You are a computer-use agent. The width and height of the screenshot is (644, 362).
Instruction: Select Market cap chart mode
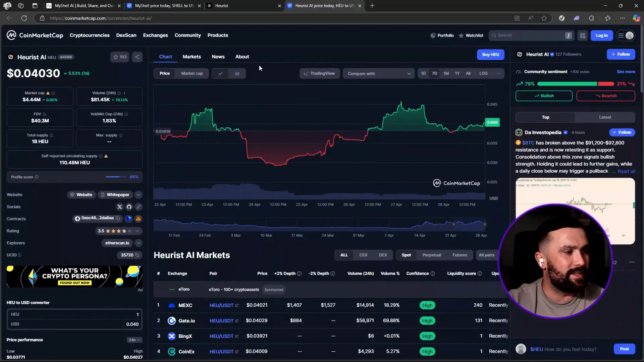192,73
